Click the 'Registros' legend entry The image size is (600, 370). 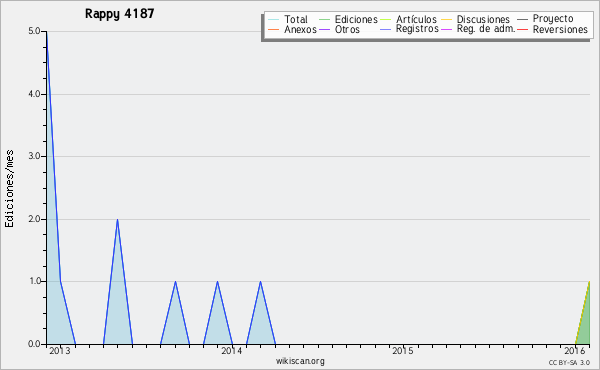[x=417, y=29]
